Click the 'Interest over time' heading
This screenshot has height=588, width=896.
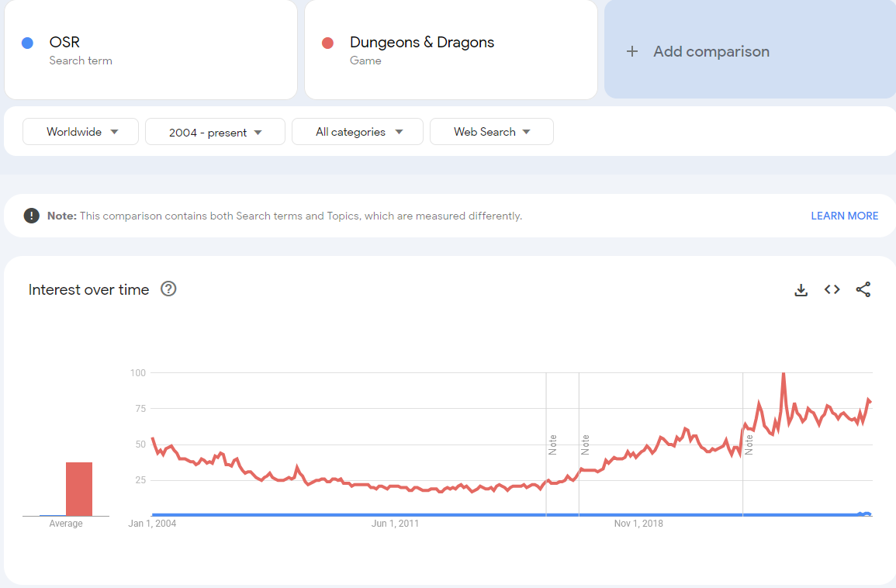pyautogui.click(x=88, y=289)
